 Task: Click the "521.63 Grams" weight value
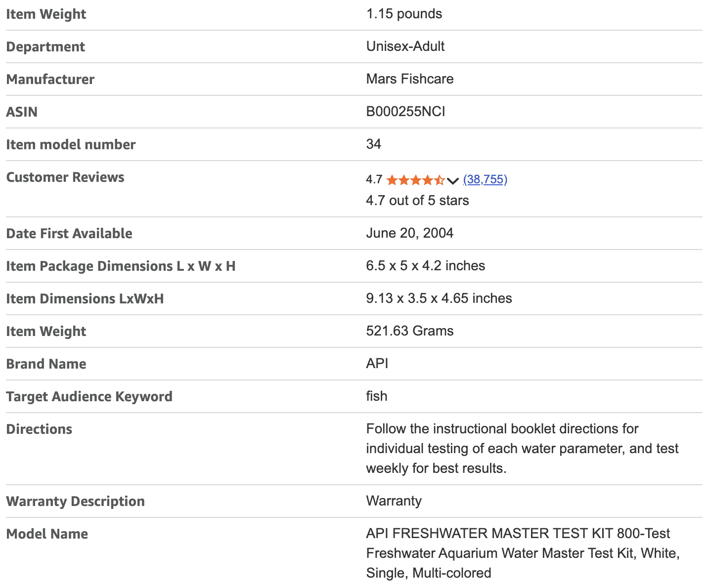409,331
